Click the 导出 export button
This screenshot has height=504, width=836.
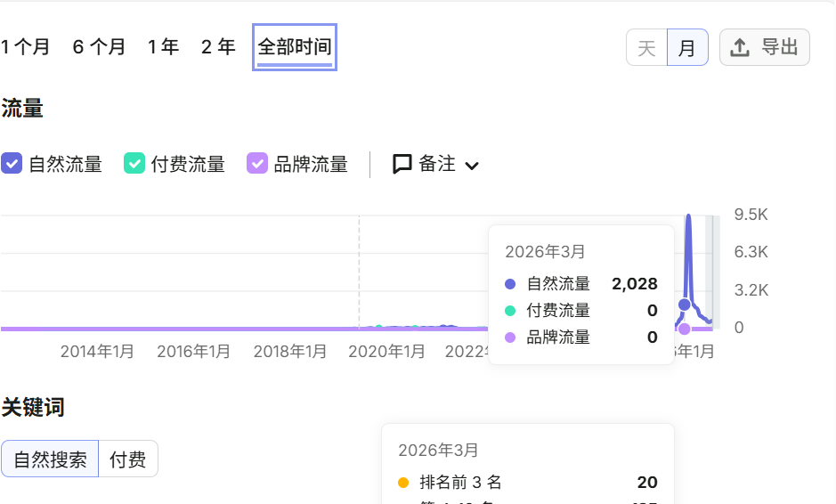click(765, 47)
